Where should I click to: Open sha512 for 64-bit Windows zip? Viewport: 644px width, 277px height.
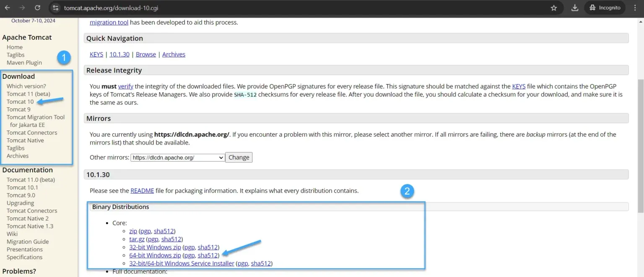click(208, 255)
